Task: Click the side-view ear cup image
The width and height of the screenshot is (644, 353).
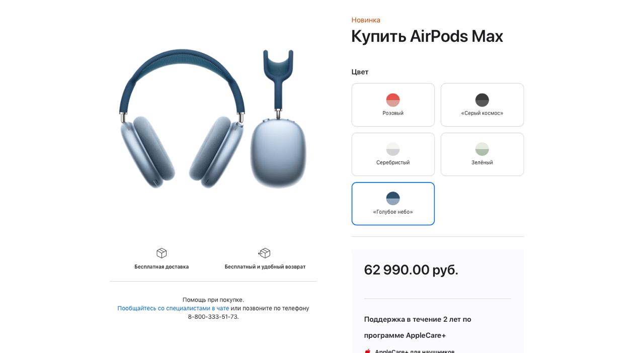Action: pos(278,119)
